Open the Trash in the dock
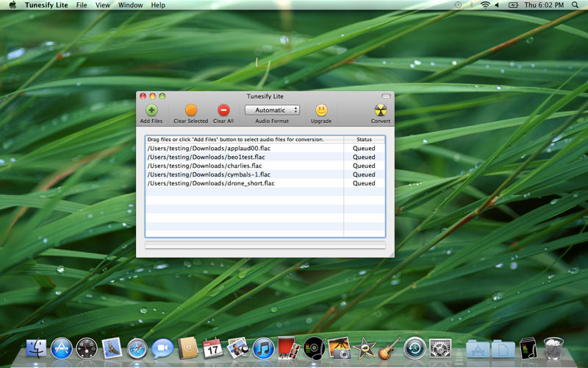Screen dimensions: 588x368 [553, 348]
